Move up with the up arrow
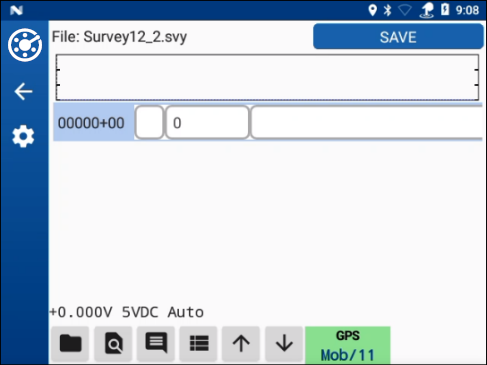 point(241,344)
